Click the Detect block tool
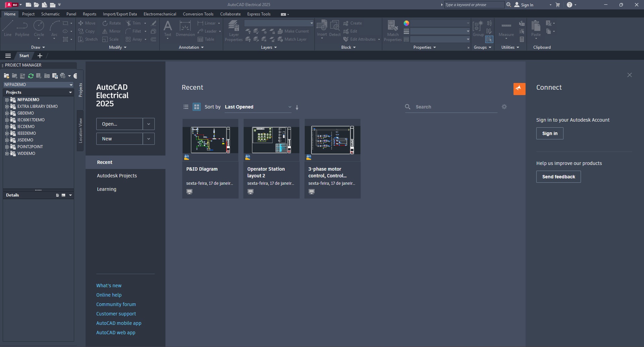The height and width of the screenshot is (347, 644). [335, 28]
